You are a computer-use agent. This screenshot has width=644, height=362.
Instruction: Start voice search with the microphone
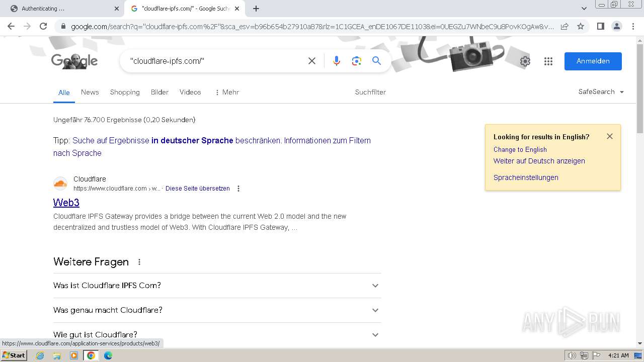(x=337, y=61)
